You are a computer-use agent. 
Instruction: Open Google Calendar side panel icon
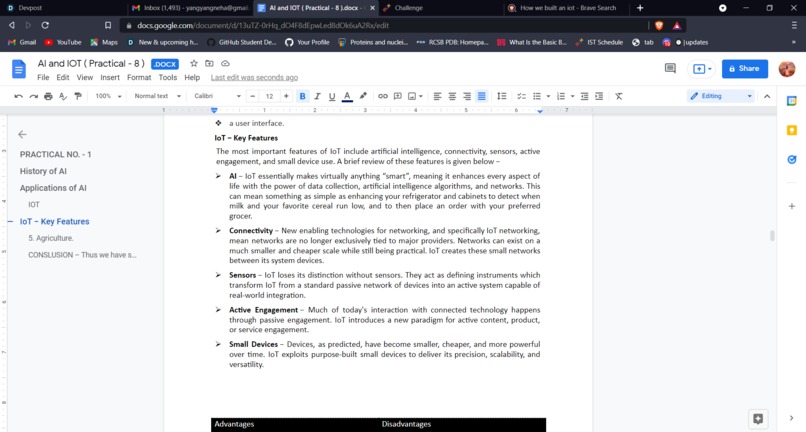[x=792, y=101]
